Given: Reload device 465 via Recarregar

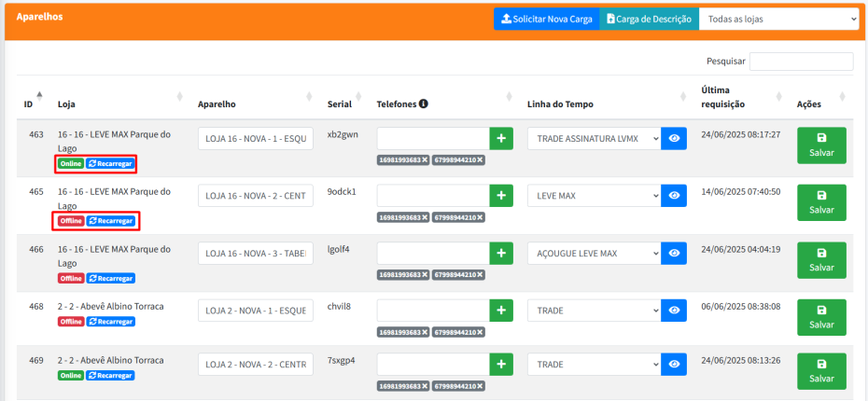Looking at the screenshot, I should [111, 221].
